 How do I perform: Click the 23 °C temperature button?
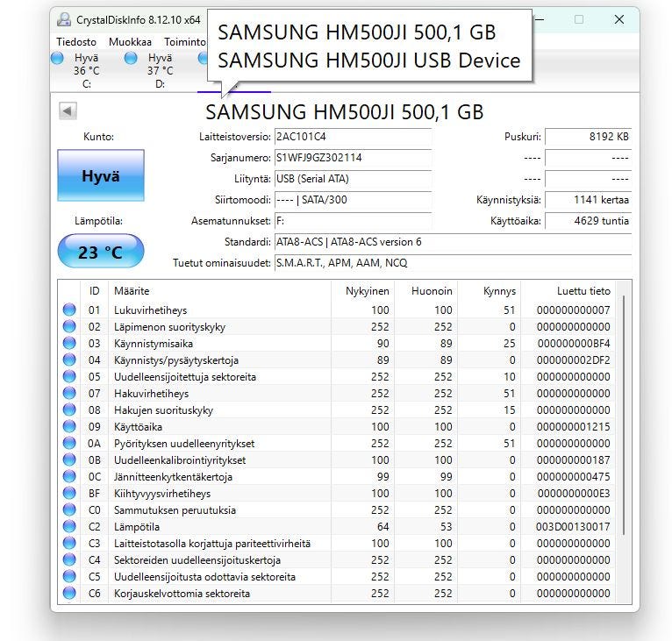pyautogui.click(x=101, y=252)
